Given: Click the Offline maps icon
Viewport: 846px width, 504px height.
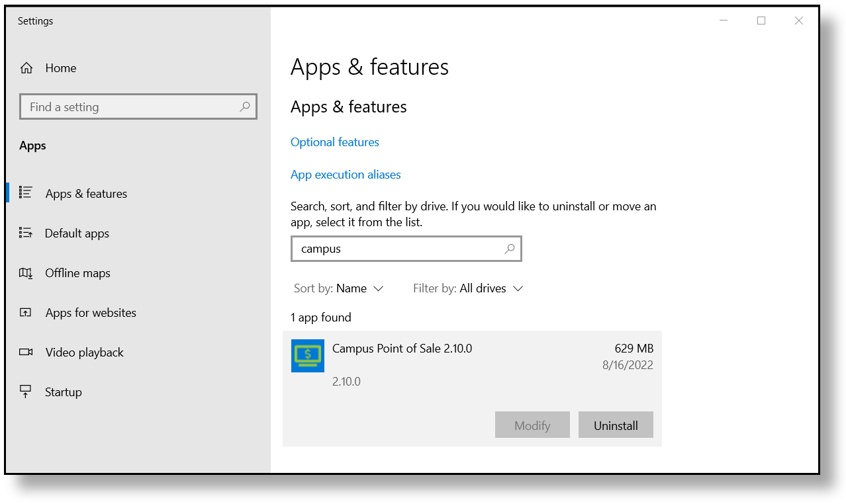Looking at the screenshot, I should tap(26, 273).
